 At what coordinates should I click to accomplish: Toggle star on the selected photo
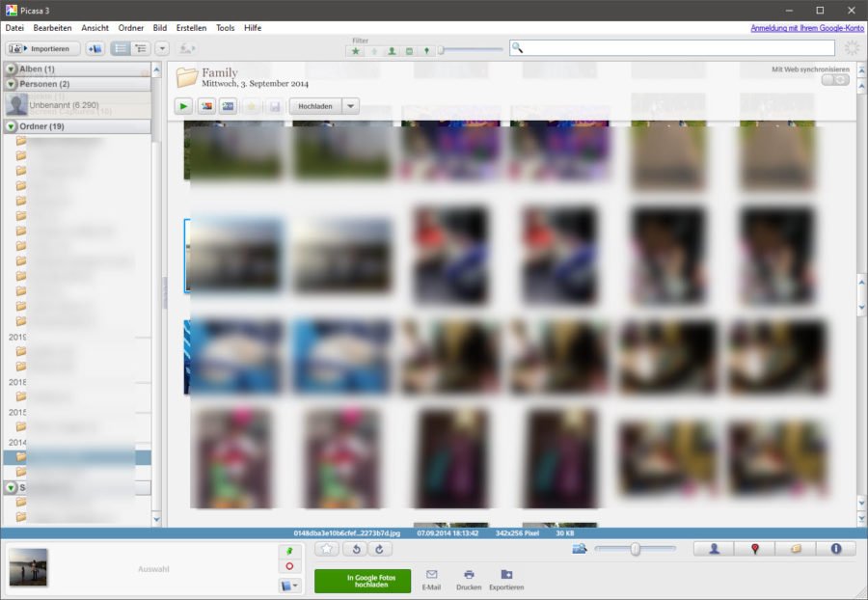(327, 549)
